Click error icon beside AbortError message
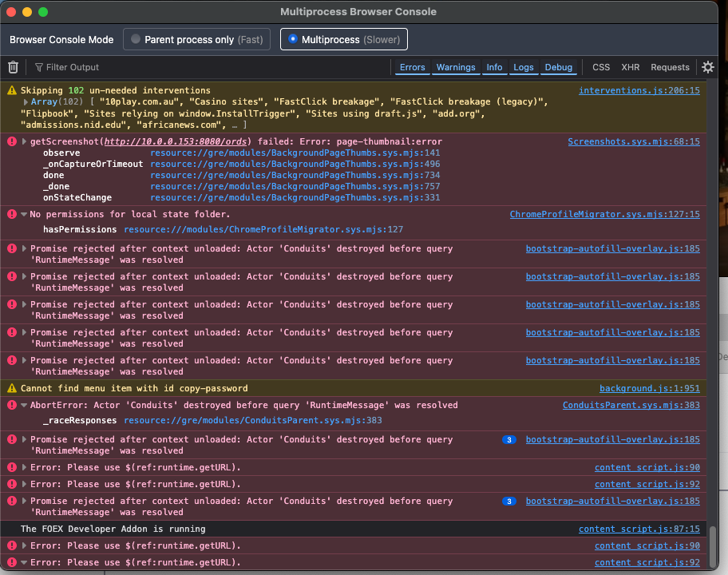This screenshot has width=728, height=575. pyautogui.click(x=12, y=406)
